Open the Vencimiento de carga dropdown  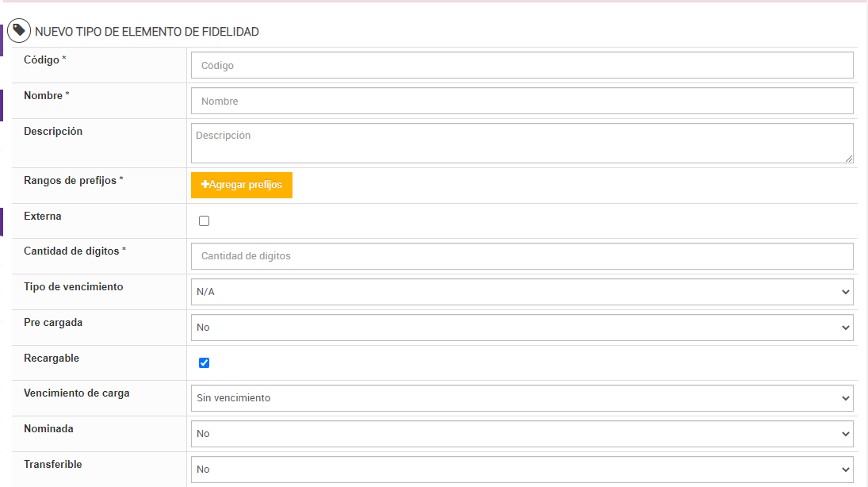522,398
